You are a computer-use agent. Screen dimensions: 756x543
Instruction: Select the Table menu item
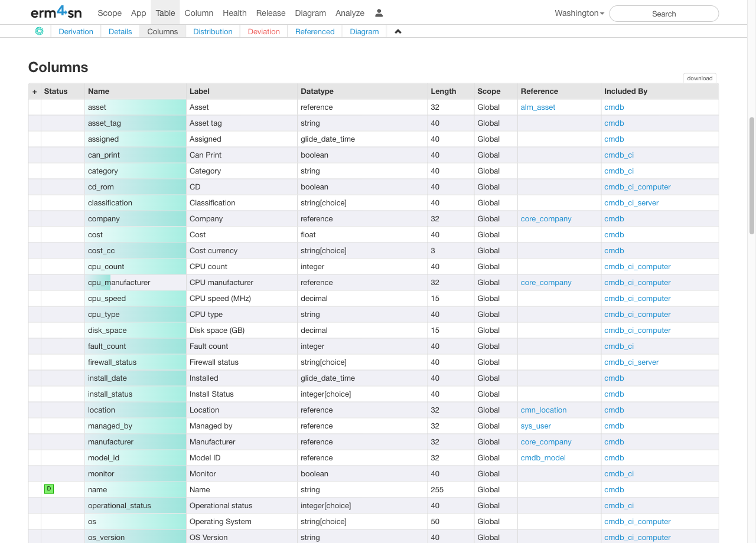click(165, 12)
